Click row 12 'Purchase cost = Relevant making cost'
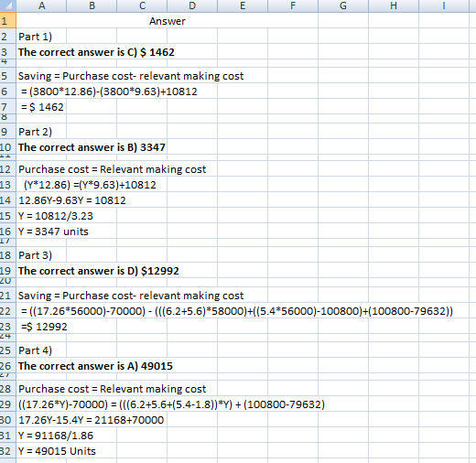 [112, 169]
